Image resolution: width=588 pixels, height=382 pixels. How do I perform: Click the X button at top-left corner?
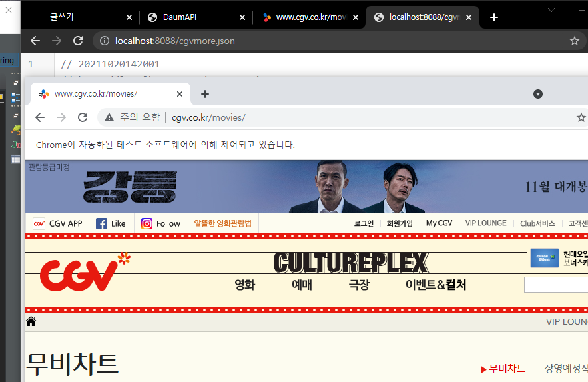(9, 10)
